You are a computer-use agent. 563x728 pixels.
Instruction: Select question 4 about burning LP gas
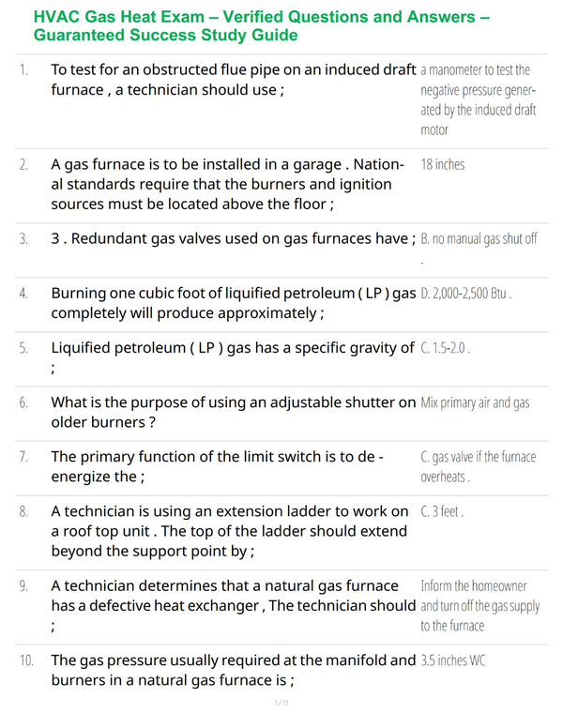(x=234, y=303)
